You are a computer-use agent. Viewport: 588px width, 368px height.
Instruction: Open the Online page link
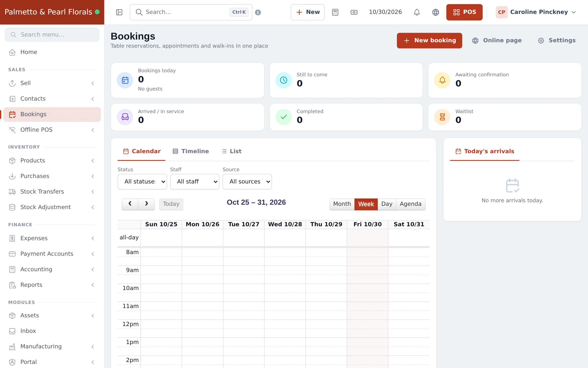tap(497, 41)
